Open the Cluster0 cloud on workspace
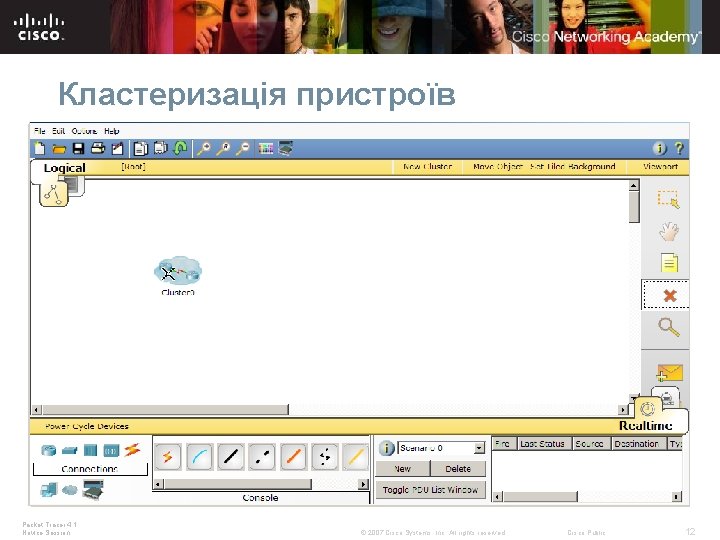The width and height of the screenshot is (720, 540). click(178, 271)
